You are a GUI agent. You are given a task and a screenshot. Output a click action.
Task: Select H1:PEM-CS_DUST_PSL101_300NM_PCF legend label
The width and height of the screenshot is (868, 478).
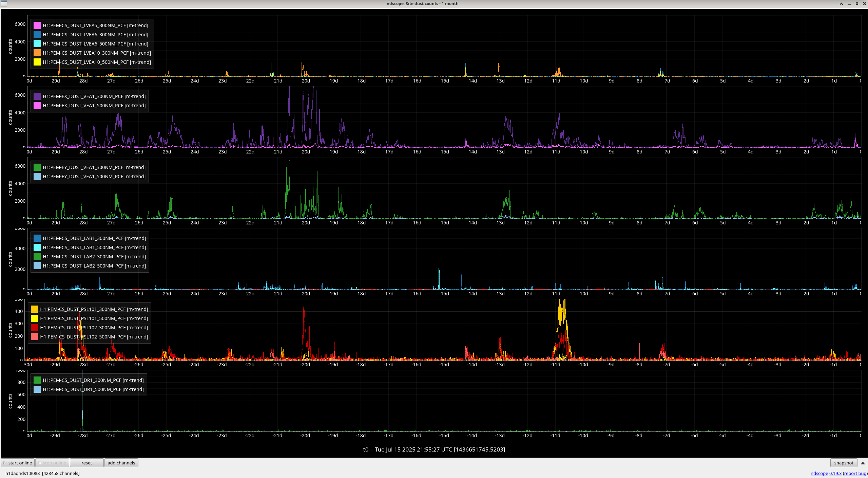[x=94, y=309]
